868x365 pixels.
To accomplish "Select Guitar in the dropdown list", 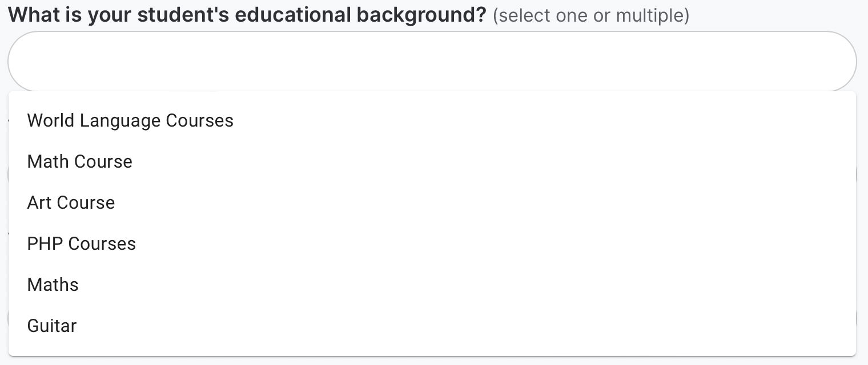I will click(52, 326).
